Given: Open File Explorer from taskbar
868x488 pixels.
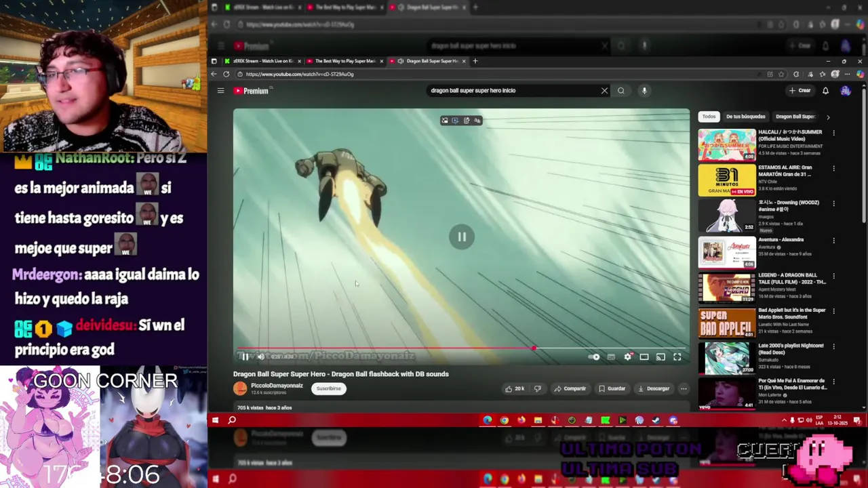Looking at the screenshot, I should pos(538,420).
